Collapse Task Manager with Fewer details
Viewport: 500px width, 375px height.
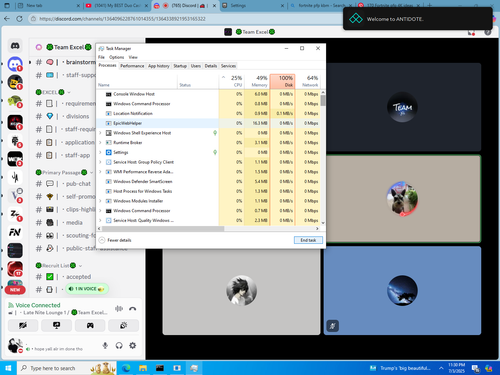[x=115, y=240]
